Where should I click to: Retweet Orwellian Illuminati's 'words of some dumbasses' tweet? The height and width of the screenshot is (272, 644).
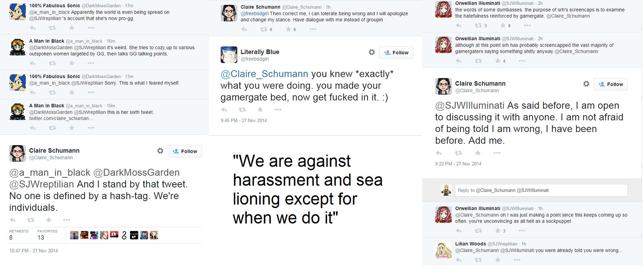pyautogui.click(x=478, y=25)
